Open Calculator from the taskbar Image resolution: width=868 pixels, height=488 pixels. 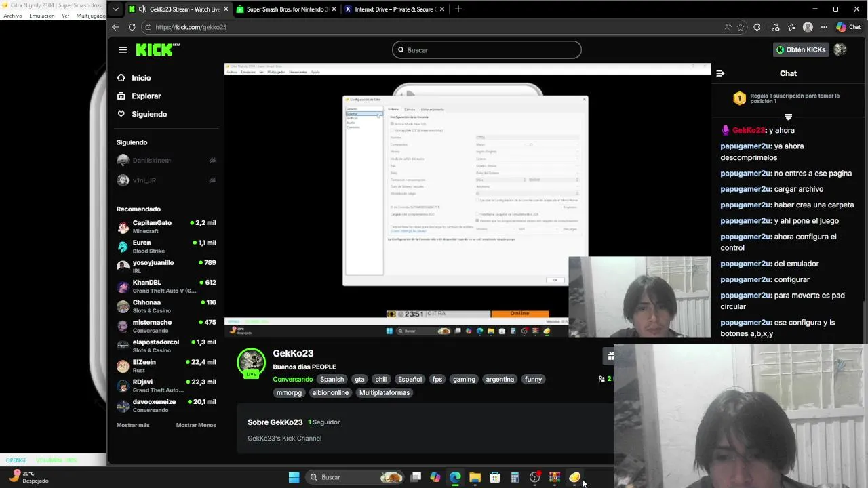pyautogui.click(x=515, y=477)
